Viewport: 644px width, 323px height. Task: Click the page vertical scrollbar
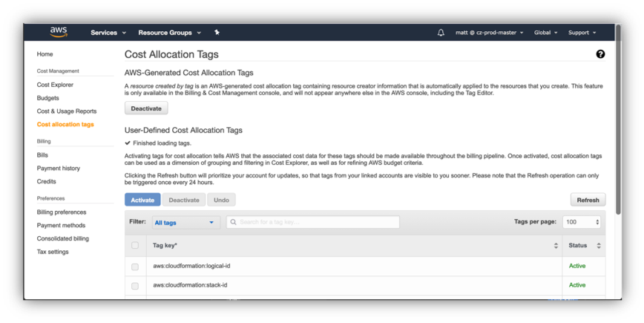click(618, 119)
